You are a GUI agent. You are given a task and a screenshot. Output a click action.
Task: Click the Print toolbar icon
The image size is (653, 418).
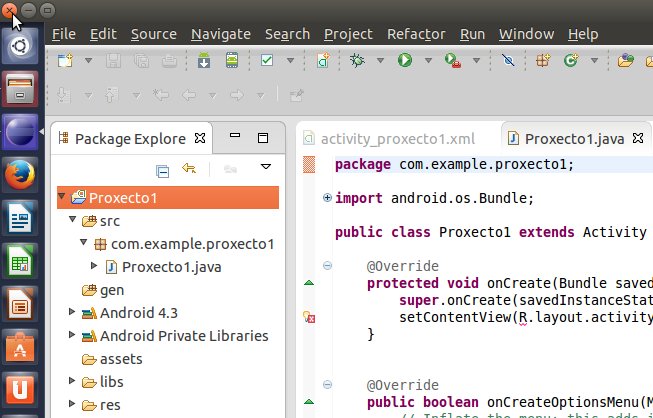coord(169,61)
